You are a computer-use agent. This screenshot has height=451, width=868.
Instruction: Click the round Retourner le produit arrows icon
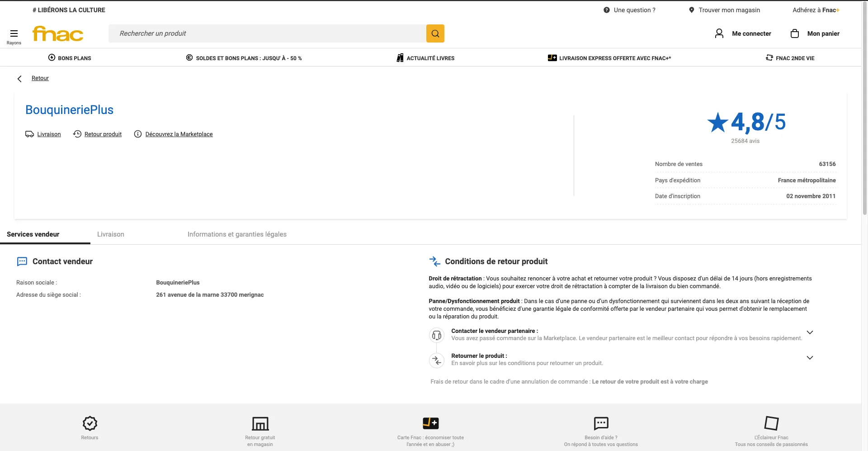tap(437, 361)
